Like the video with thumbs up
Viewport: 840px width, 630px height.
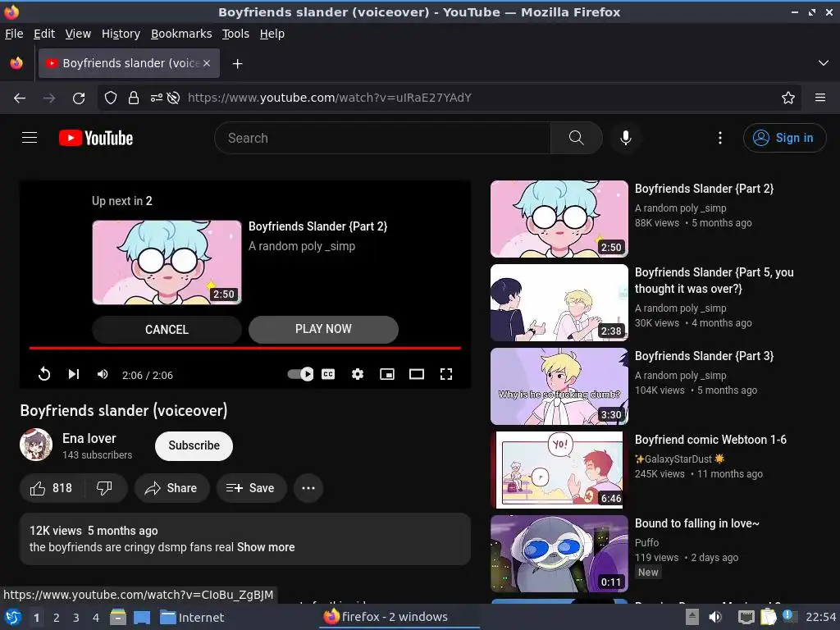pos(51,488)
